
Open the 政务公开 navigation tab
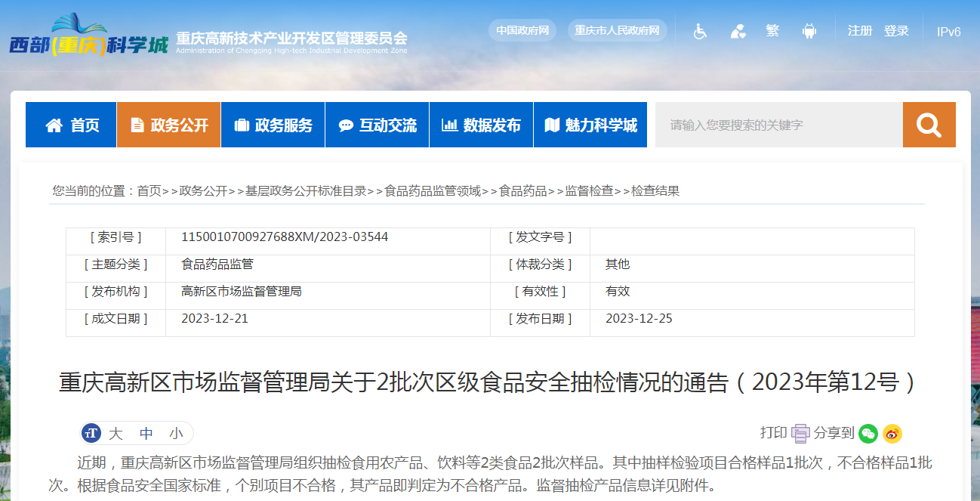click(168, 125)
